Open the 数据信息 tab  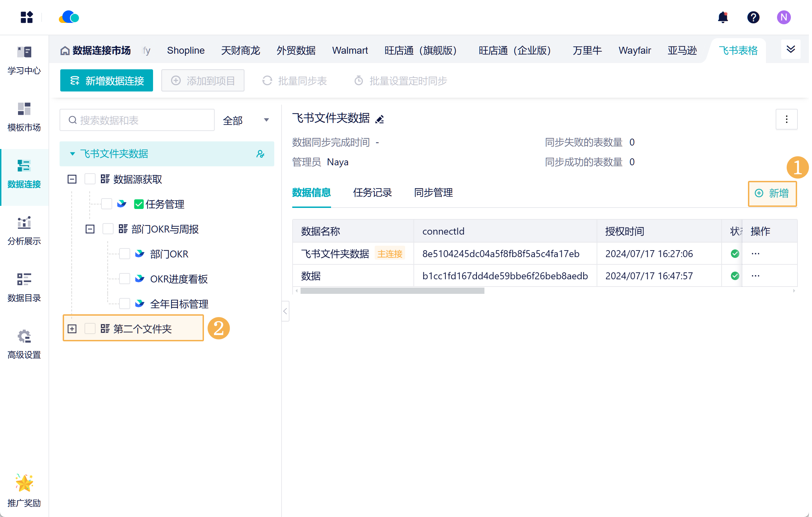pos(311,193)
